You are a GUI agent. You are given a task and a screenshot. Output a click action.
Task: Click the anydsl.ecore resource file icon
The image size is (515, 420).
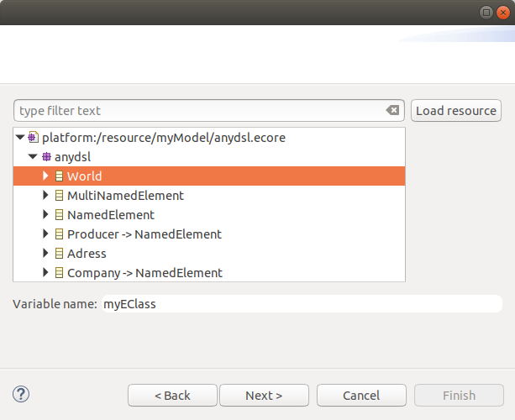point(34,138)
